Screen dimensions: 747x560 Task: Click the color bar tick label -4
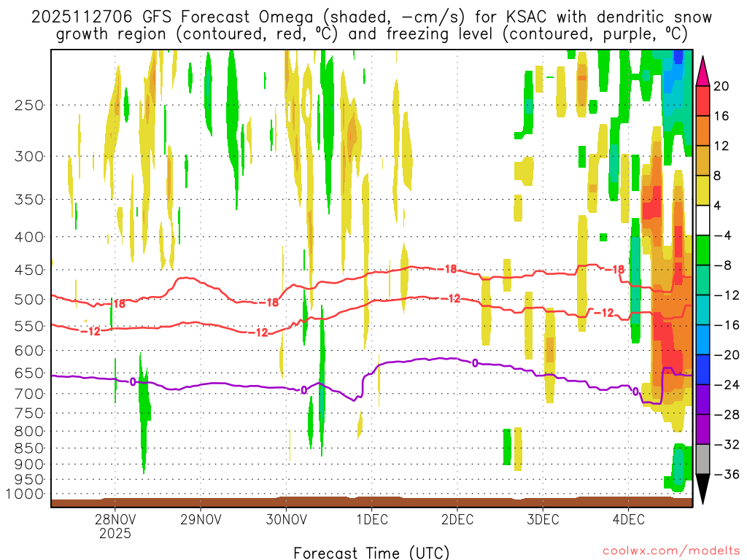click(x=721, y=236)
